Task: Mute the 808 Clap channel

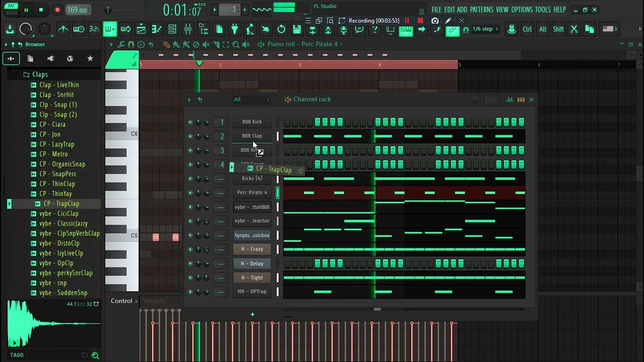Action: [x=190, y=136]
